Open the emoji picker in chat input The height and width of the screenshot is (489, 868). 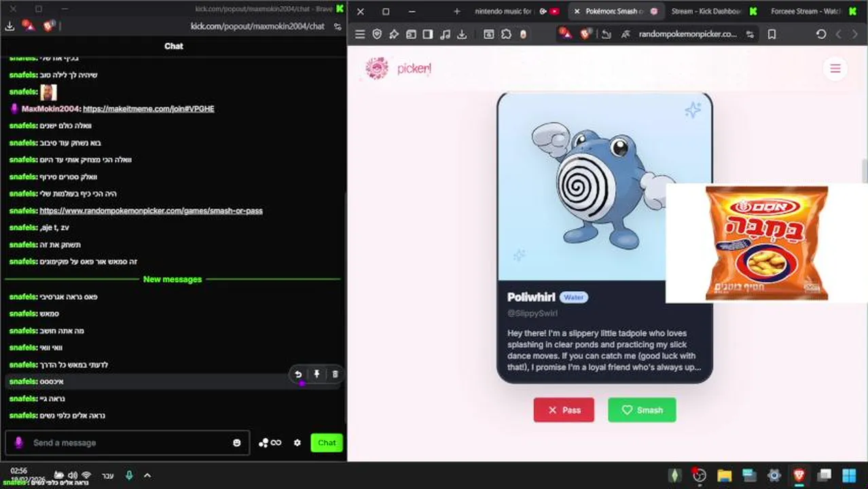coord(236,443)
